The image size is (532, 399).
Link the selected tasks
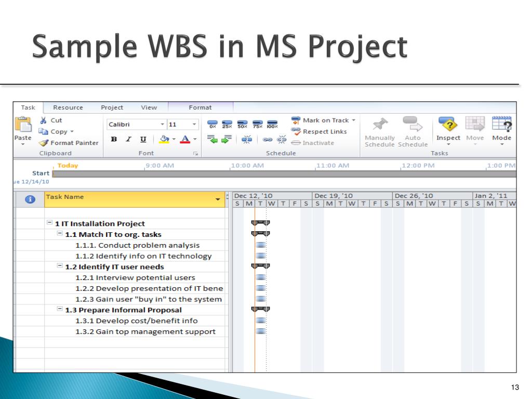coord(268,139)
